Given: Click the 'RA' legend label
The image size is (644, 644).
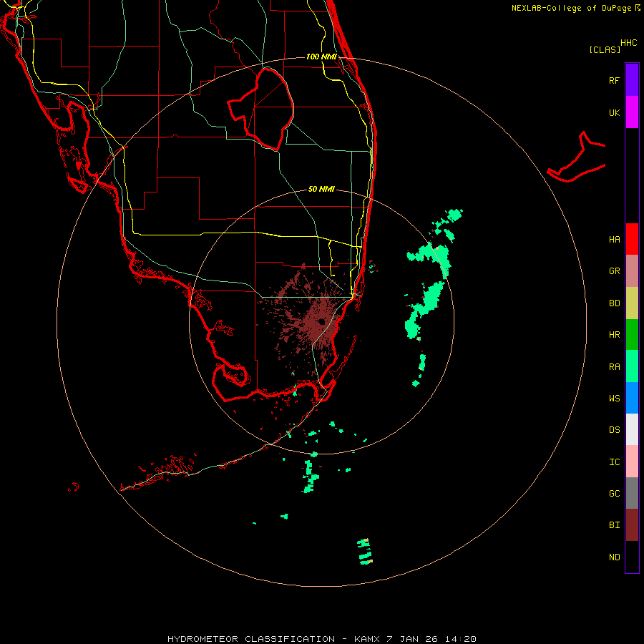Looking at the screenshot, I should click(x=614, y=367).
